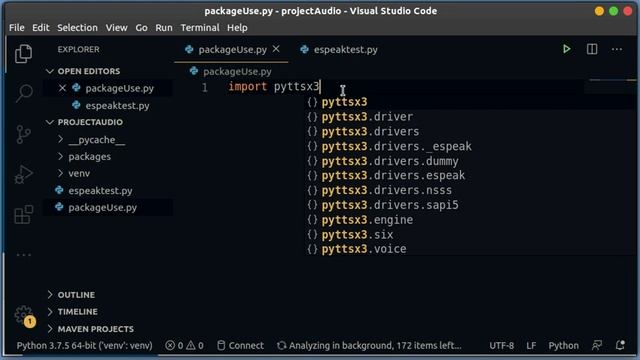Viewport: 640px width, 360px height.
Task: Open the Selection menu
Action: (x=77, y=28)
